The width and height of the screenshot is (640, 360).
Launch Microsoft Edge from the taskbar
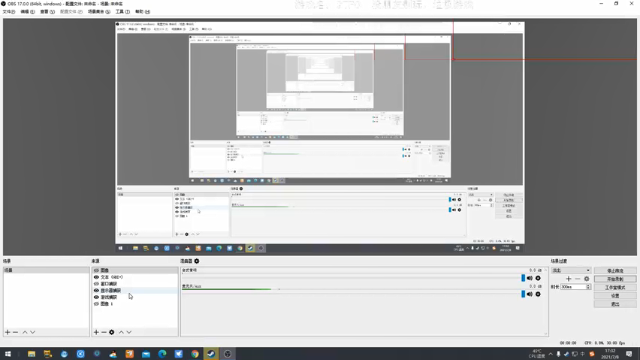coord(162,354)
